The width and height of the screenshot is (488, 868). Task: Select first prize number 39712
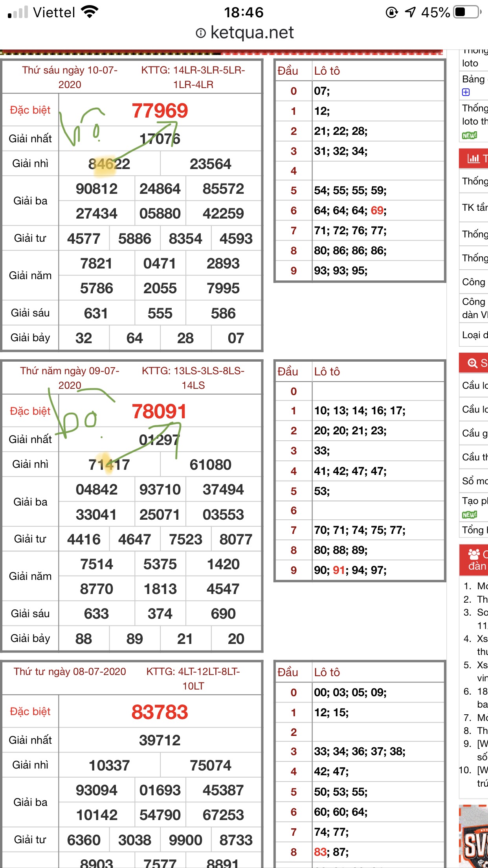(160, 740)
